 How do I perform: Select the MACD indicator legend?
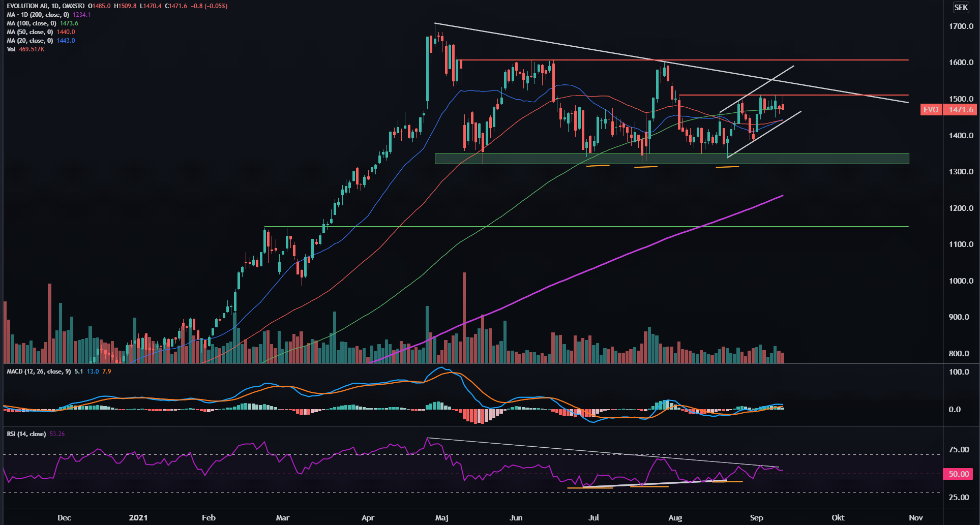pos(39,372)
